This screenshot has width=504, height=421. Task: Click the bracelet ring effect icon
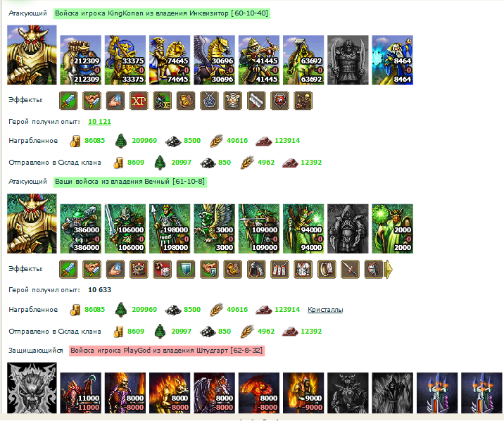pyautogui.click(x=327, y=269)
